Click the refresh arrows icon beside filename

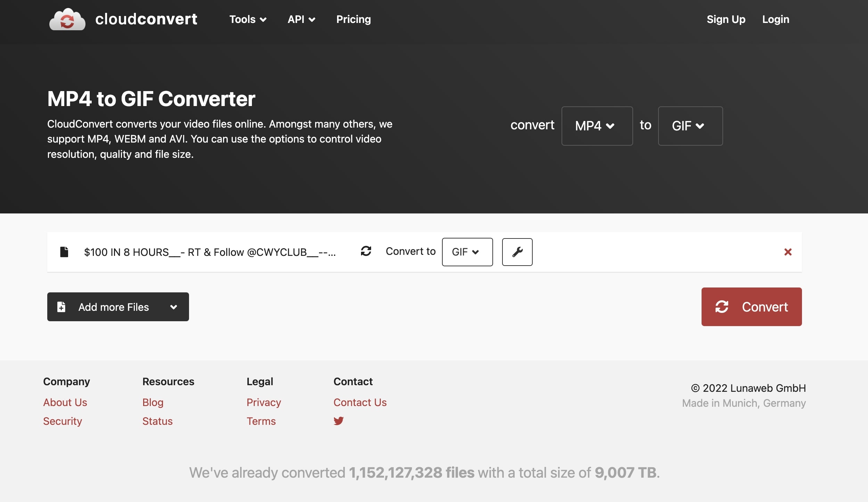(x=366, y=251)
